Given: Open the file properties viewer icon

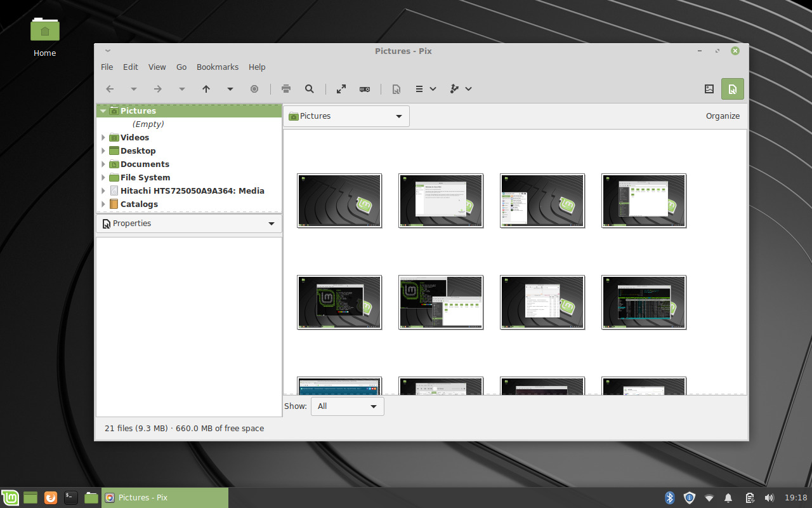Looking at the screenshot, I should point(396,89).
